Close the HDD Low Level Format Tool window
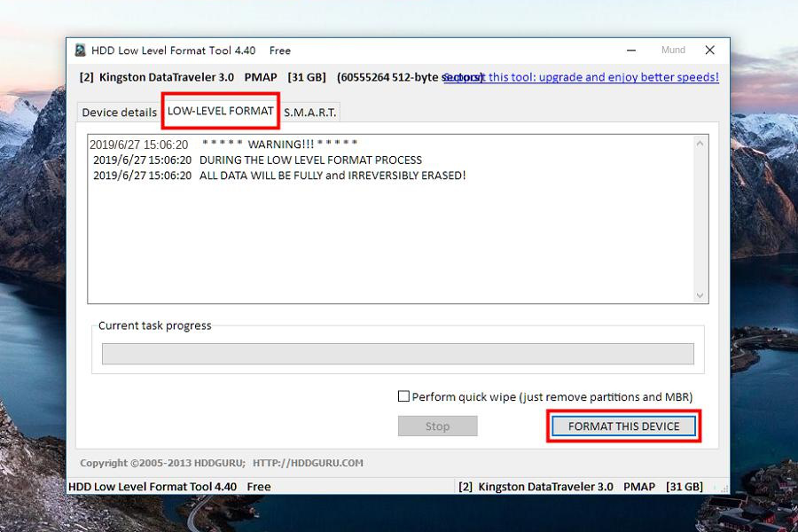The image size is (798, 532). point(710,50)
